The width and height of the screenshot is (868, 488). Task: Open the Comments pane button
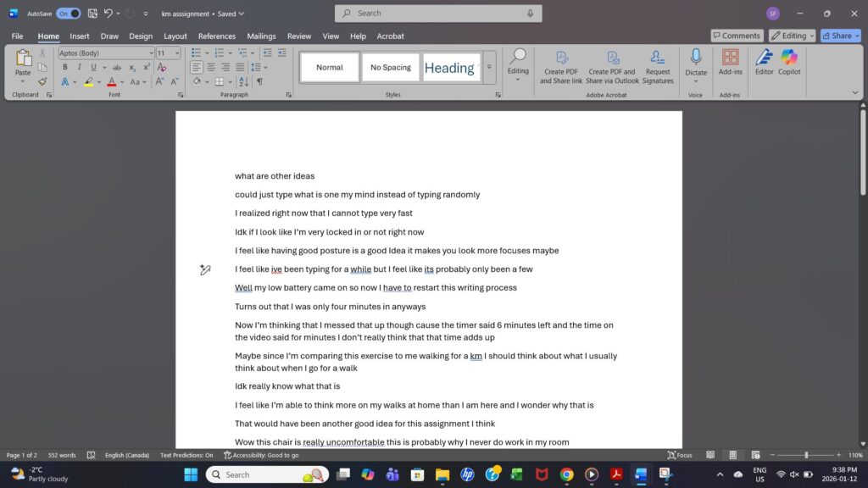[x=736, y=36]
